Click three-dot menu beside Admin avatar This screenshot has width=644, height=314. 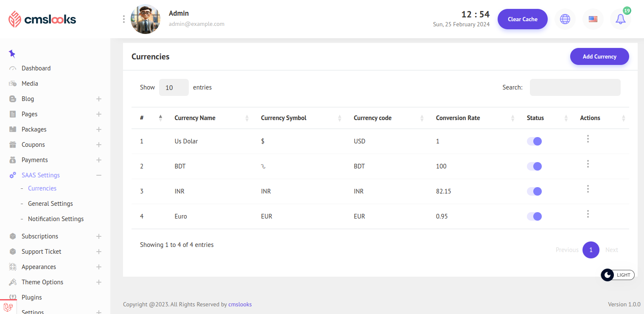tap(124, 19)
